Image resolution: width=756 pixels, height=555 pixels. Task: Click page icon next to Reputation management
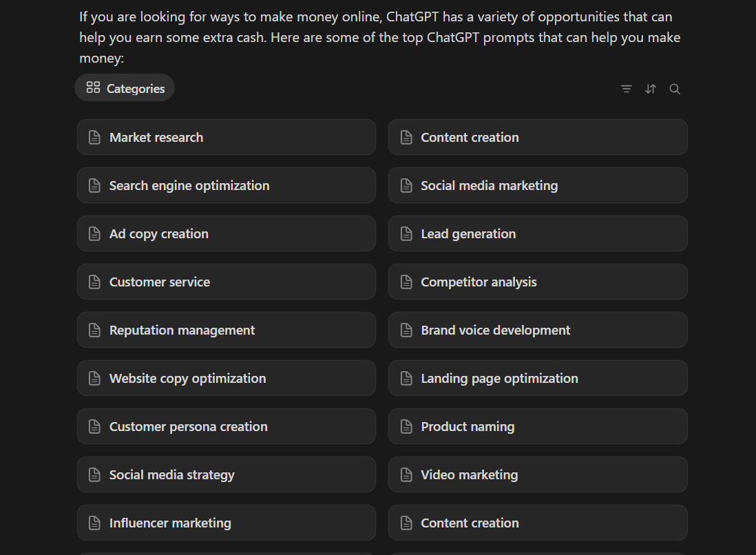click(x=94, y=331)
